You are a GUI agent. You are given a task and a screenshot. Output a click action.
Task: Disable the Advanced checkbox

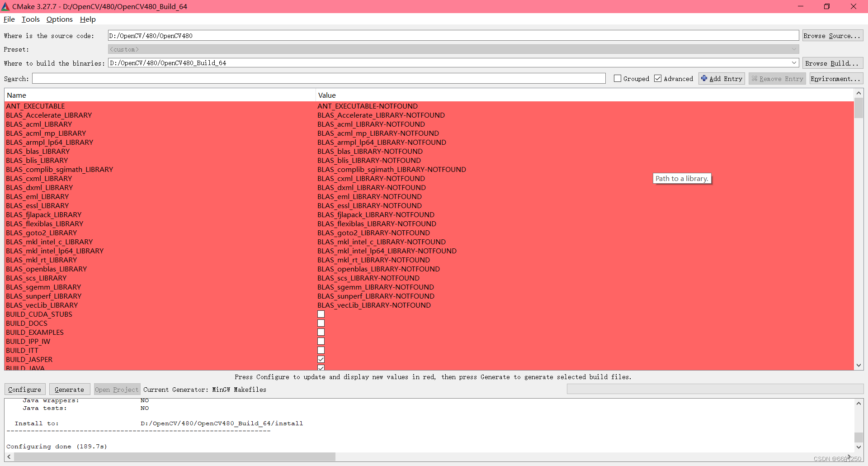(658, 78)
